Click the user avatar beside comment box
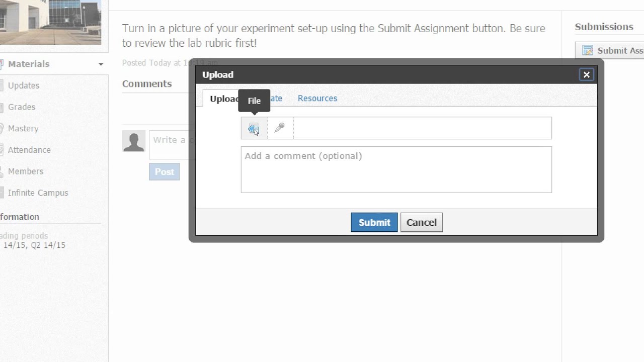Screen dimensions: 644x362 coord(134,141)
